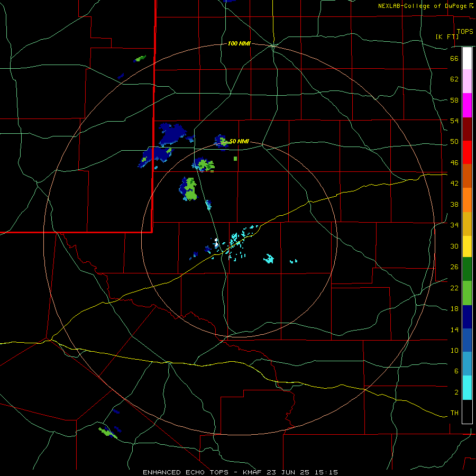476x476 pixels.
Task: Click the "KMAF 23 JUN 25 15:15" timestamp
Action: coord(290,472)
